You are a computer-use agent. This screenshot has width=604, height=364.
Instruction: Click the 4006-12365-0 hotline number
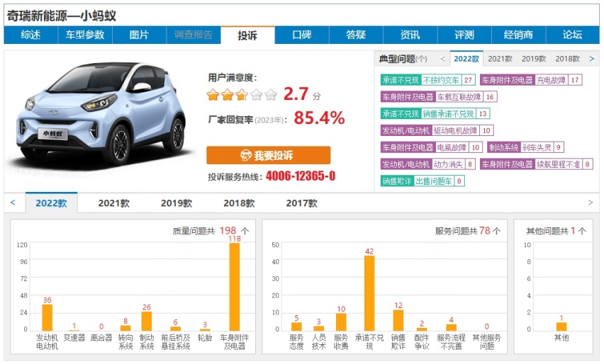(x=301, y=176)
